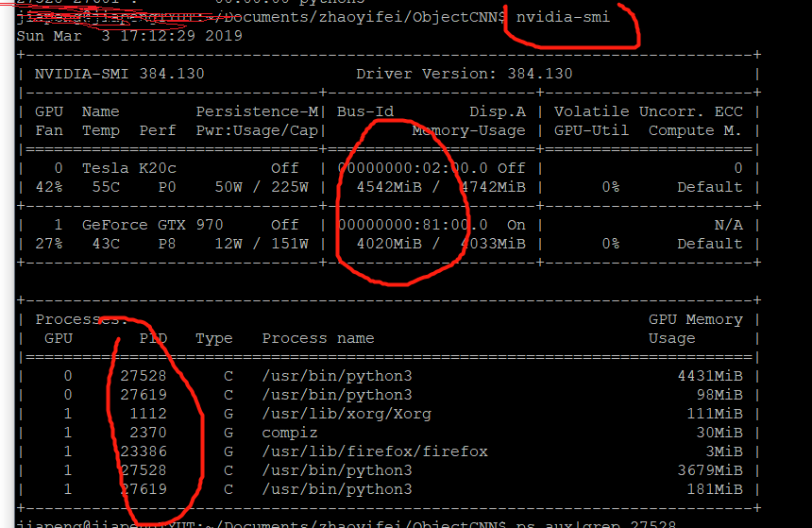Click the Bus-Id column header
Viewport: 812px width, 528px height.
click(365, 111)
